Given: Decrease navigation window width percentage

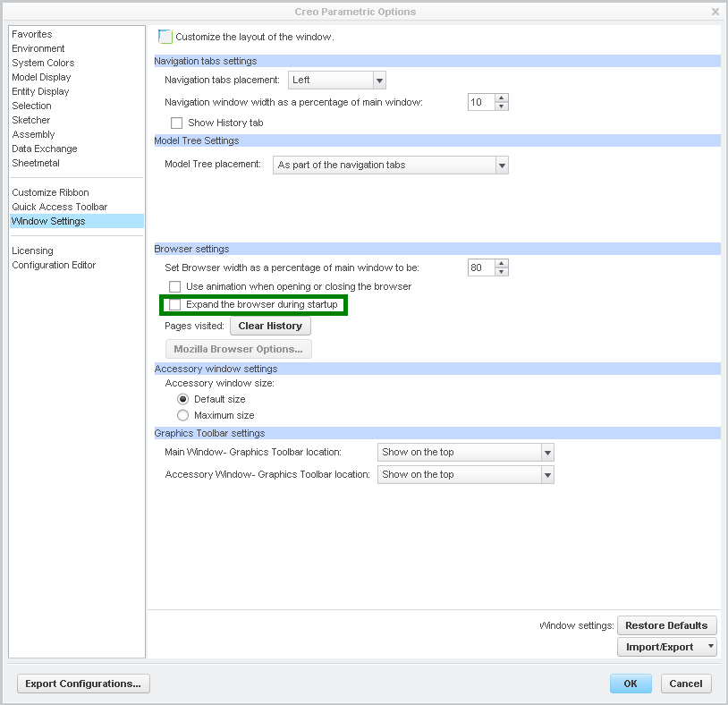Looking at the screenshot, I should pyautogui.click(x=502, y=106).
